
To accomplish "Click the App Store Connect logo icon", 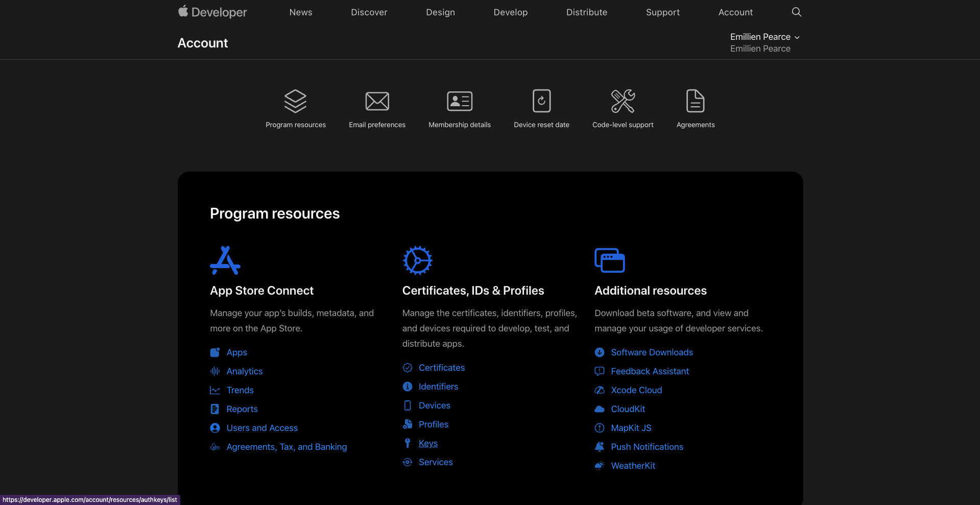I will (x=225, y=260).
